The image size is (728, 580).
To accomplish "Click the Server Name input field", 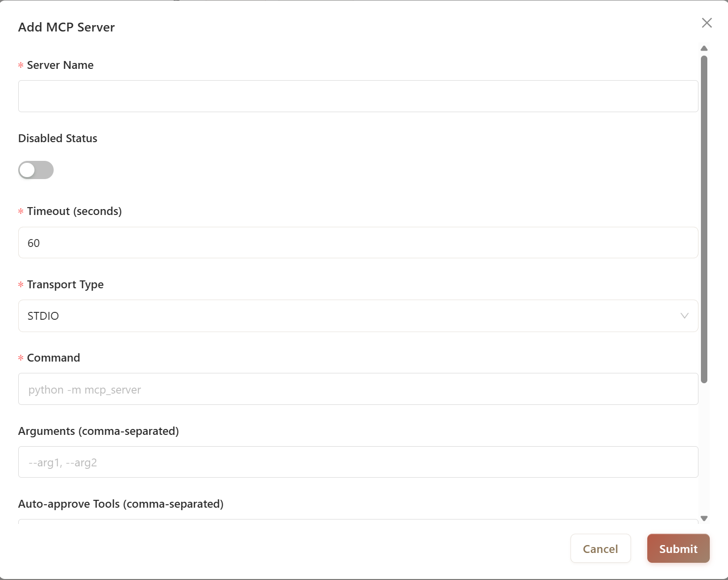I will [358, 96].
